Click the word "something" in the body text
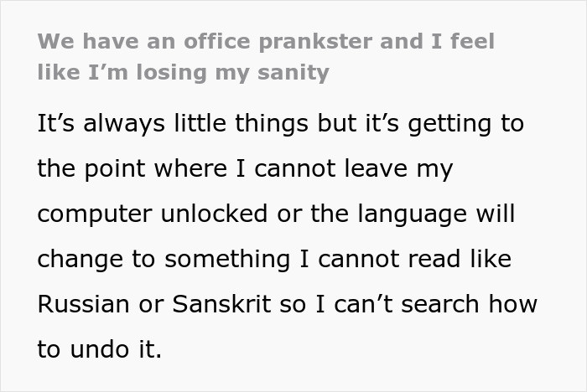587x392 pixels. (227, 260)
